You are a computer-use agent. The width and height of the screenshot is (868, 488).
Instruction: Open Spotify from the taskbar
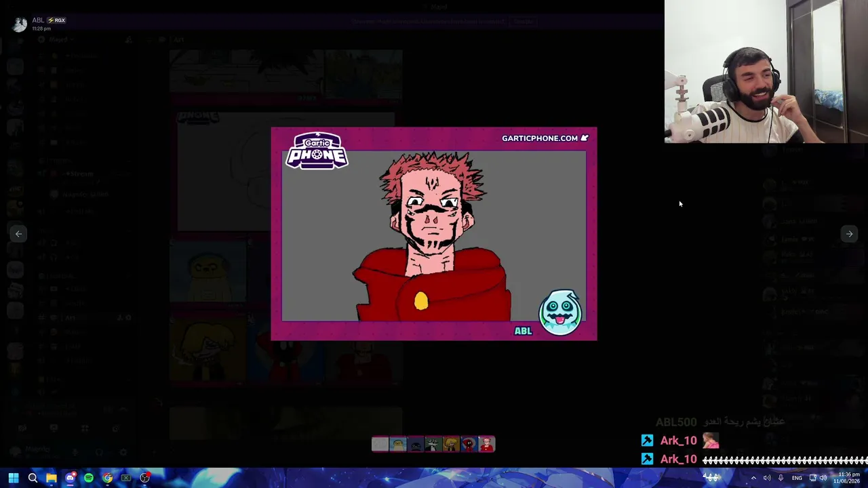point(89,478)
